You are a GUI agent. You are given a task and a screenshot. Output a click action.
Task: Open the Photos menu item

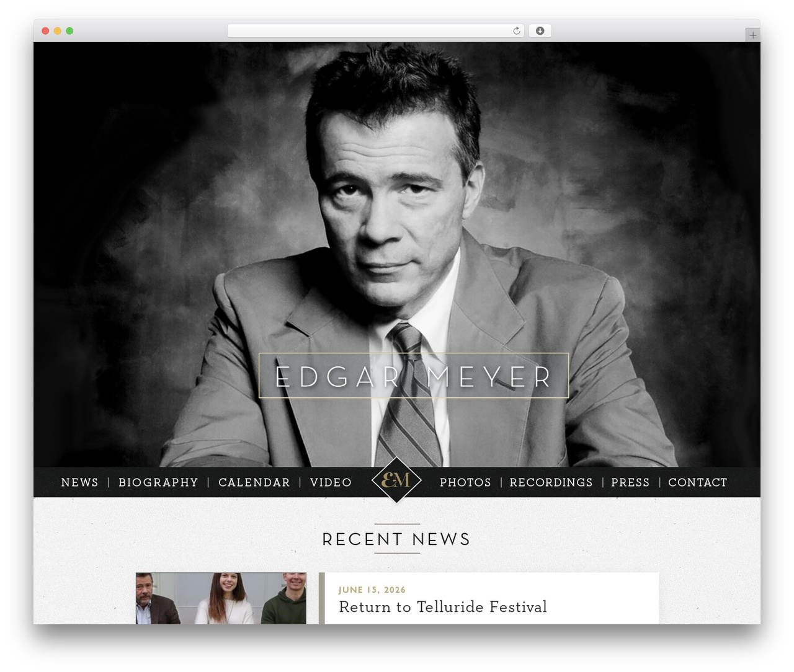point(465,482)
